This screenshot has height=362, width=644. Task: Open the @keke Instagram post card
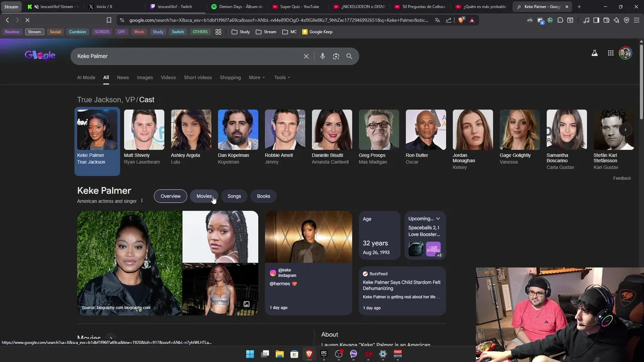pyautogui.click(x=308, y=263)
